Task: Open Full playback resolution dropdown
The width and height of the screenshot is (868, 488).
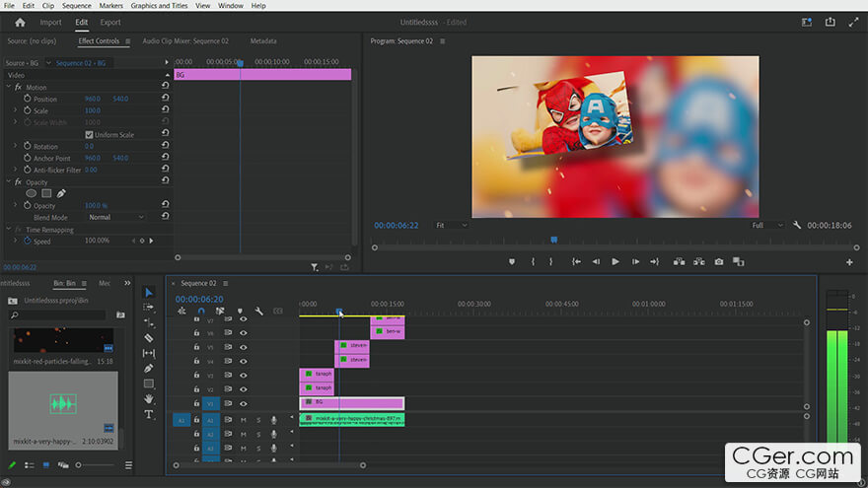Action: (767, 225)
